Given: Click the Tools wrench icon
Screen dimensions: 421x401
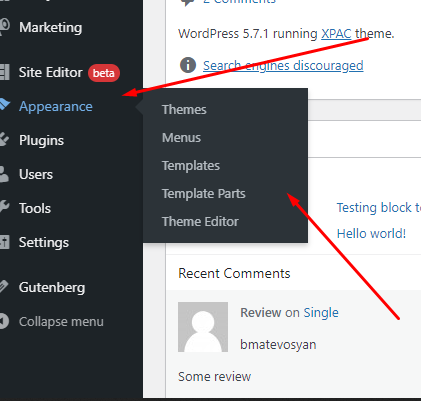Looking at the screenshot, I should [x=4, y=207].
